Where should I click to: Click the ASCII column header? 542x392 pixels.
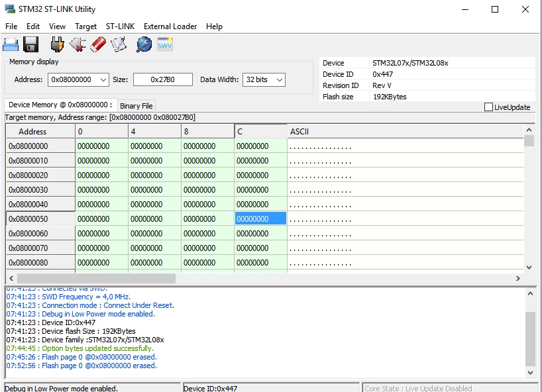click(x=405, y=132)
